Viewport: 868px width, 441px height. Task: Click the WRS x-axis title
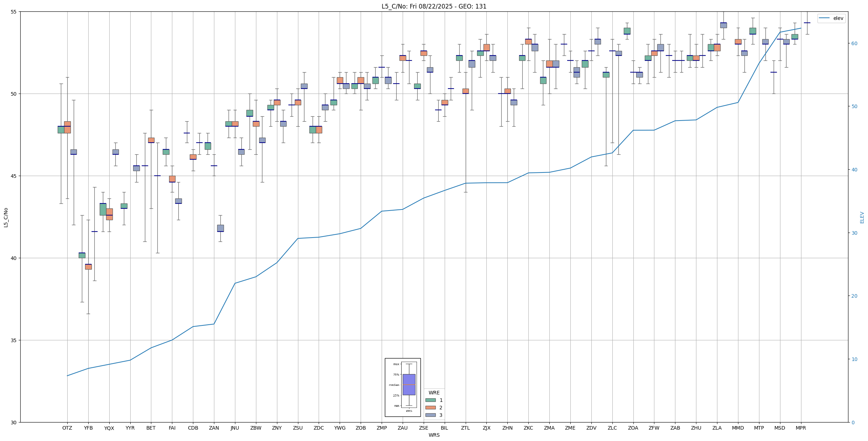coord(434,435)
